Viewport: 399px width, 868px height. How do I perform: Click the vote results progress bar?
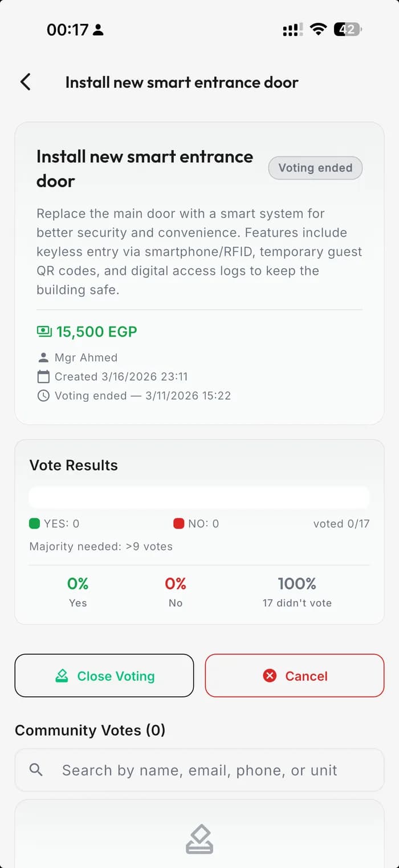tap(199, 498)
